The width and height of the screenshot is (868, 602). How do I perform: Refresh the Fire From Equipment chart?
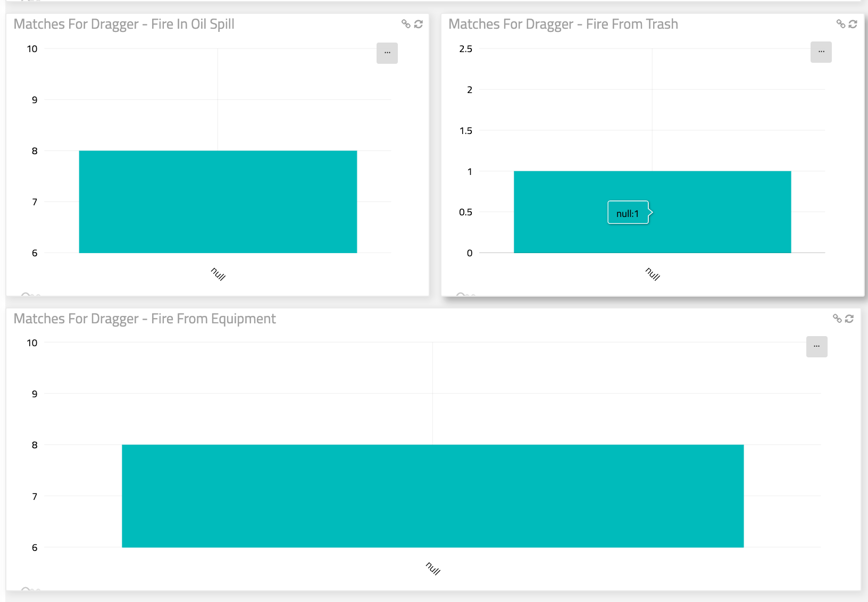[x=849, y=319]
